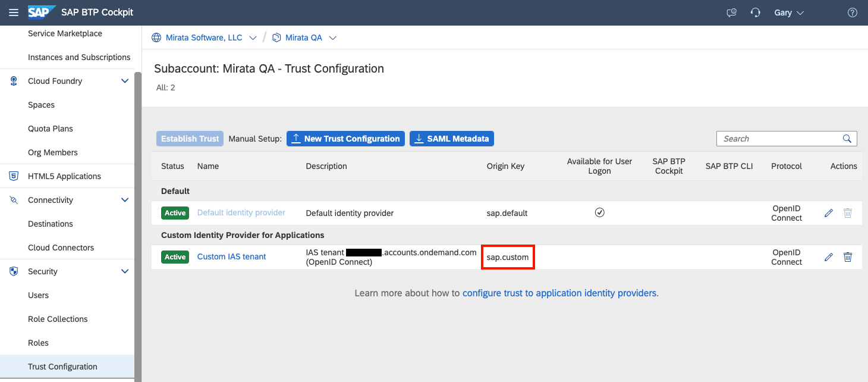Click the sidebar vertical scrollbar
Image resolution: width=868 pixels, height=382 pixels.
[138, 226]
